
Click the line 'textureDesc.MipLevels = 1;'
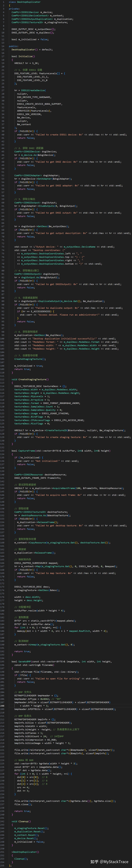click(32, 396)
